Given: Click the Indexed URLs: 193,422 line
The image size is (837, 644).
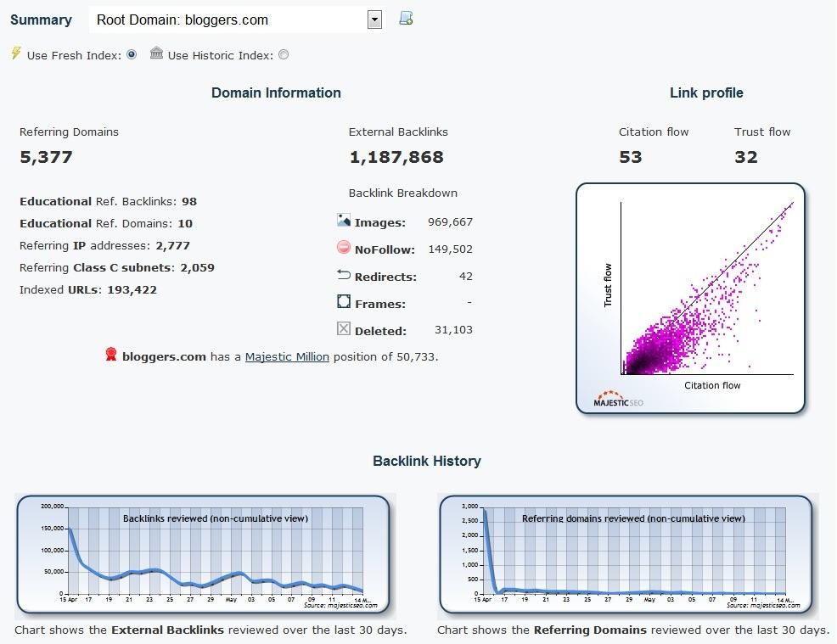Looking at the screenshot, I should coord(88,289).
